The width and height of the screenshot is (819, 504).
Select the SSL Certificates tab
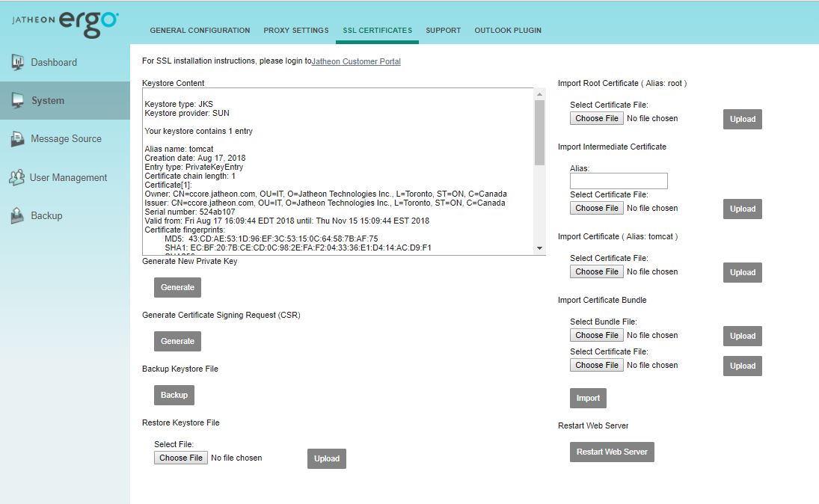click(377, 31)
